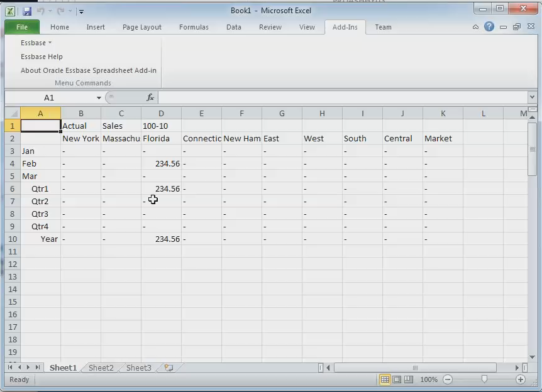Switch to the Home tab

(60, 27)
